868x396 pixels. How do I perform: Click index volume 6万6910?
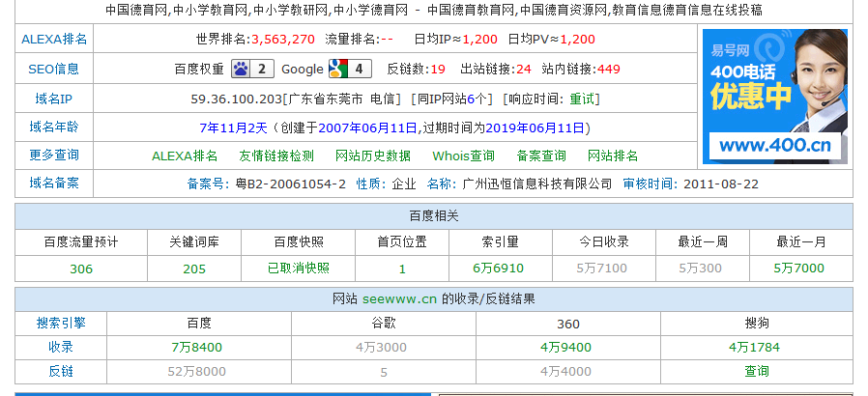tap(498, 269)
